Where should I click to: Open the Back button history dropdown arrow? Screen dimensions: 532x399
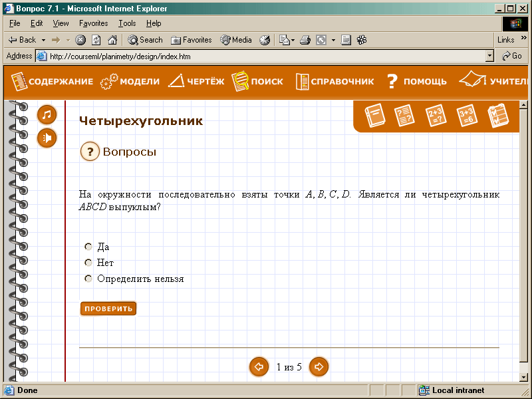click(43, 40)
